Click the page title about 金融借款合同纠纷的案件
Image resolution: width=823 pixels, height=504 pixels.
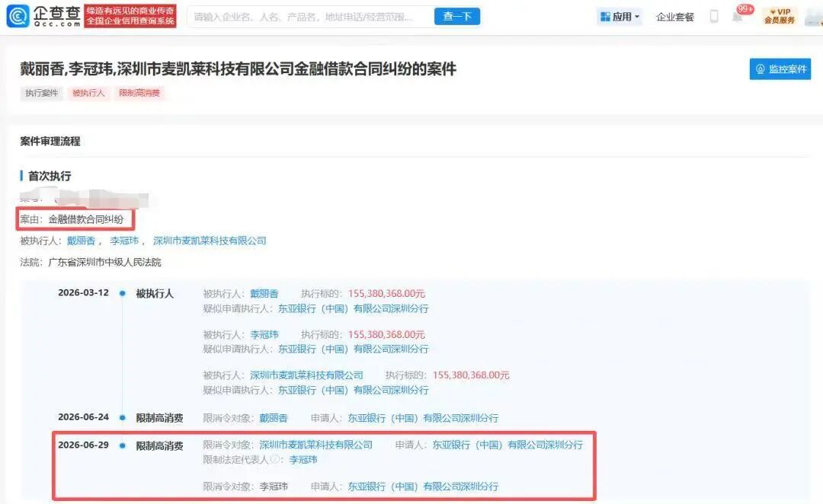point(239,69)
